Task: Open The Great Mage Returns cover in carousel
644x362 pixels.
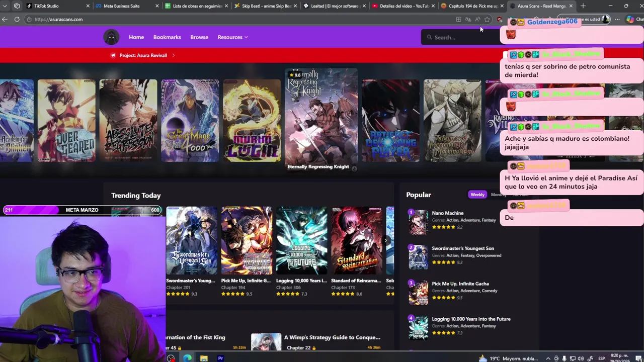Action: (190, 121)
